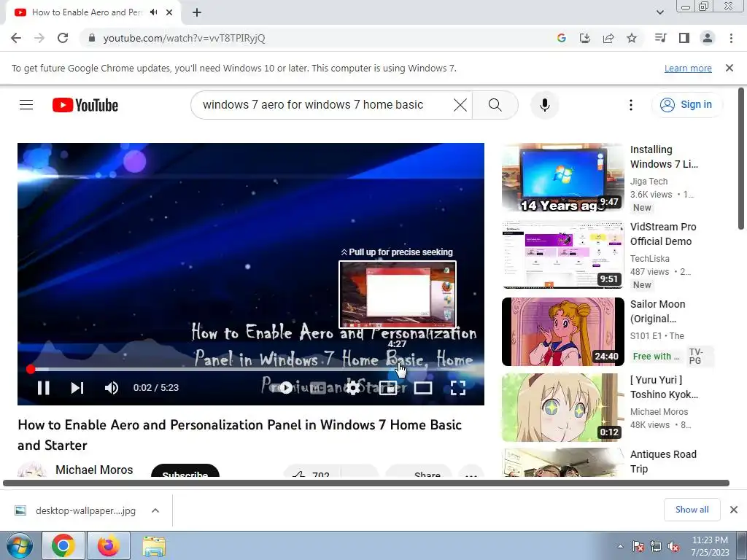This screenshot has height=560, width=747.
Task: Open Google icon in address bar
Action: pyautogui.click(x=562, y=38)
